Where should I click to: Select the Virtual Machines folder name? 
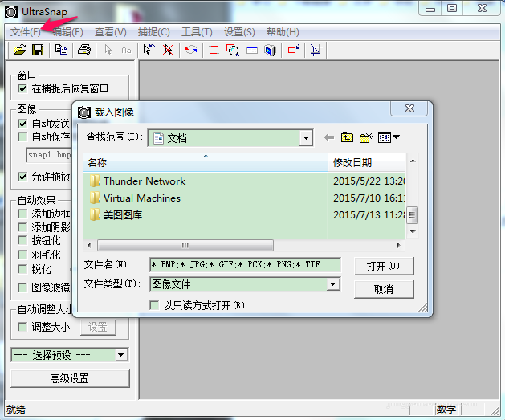click(x=142, y=198)
